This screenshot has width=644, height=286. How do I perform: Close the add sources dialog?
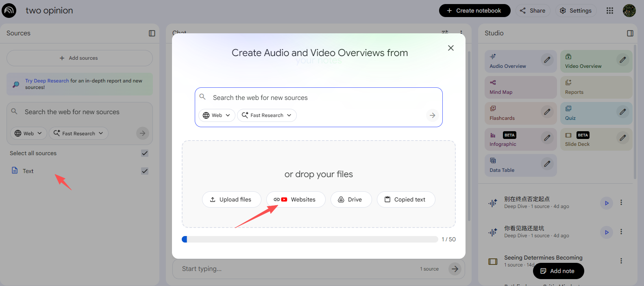tap(451, 48)
